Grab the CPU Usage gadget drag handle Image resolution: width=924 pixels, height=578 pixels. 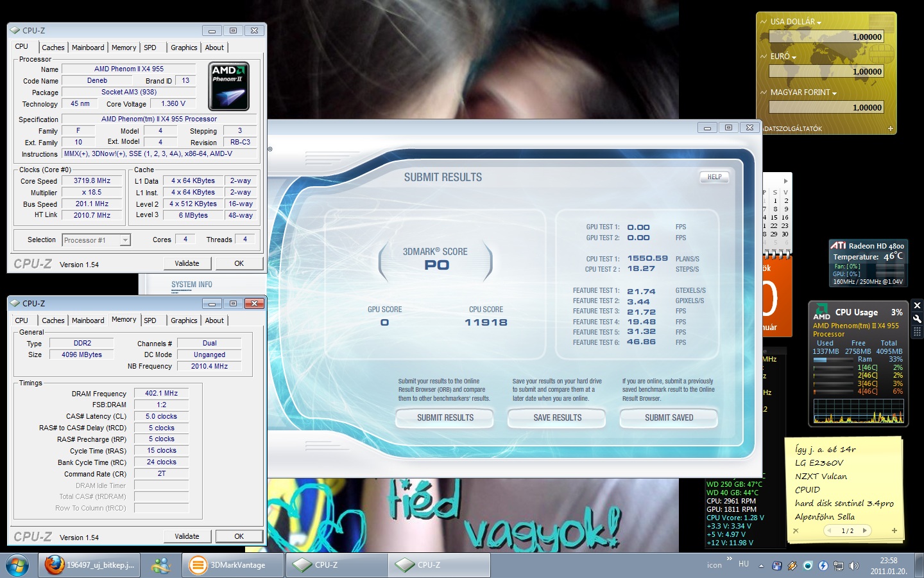click(917, 331)
